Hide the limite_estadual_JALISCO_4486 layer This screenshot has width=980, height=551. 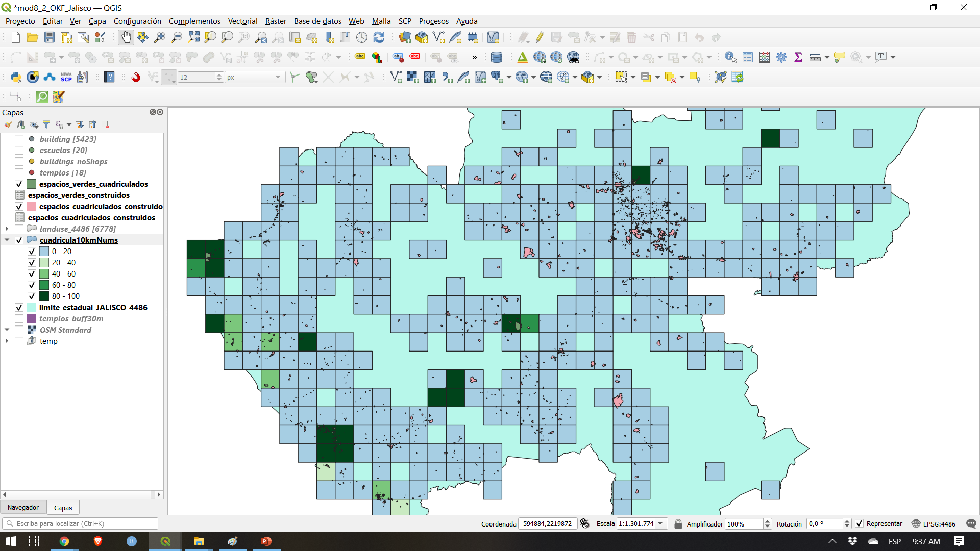[19, 307]
